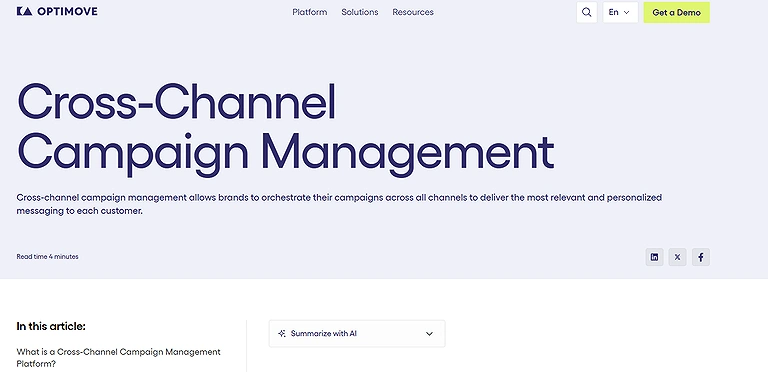The height and width of the screenshot is (372, 768).
Task: Share the article on LinkedIn
Action: pyautogui.click(x=654, y=257)
